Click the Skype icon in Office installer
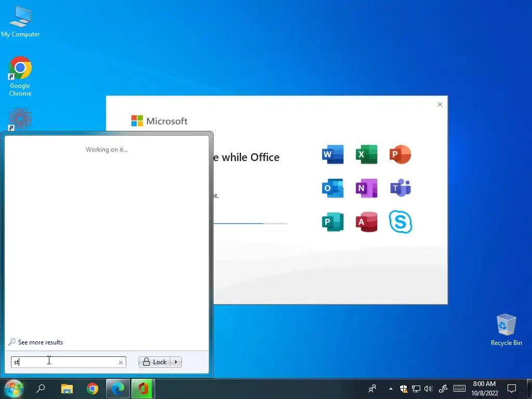The image size is (532, 399). [401, 222]
